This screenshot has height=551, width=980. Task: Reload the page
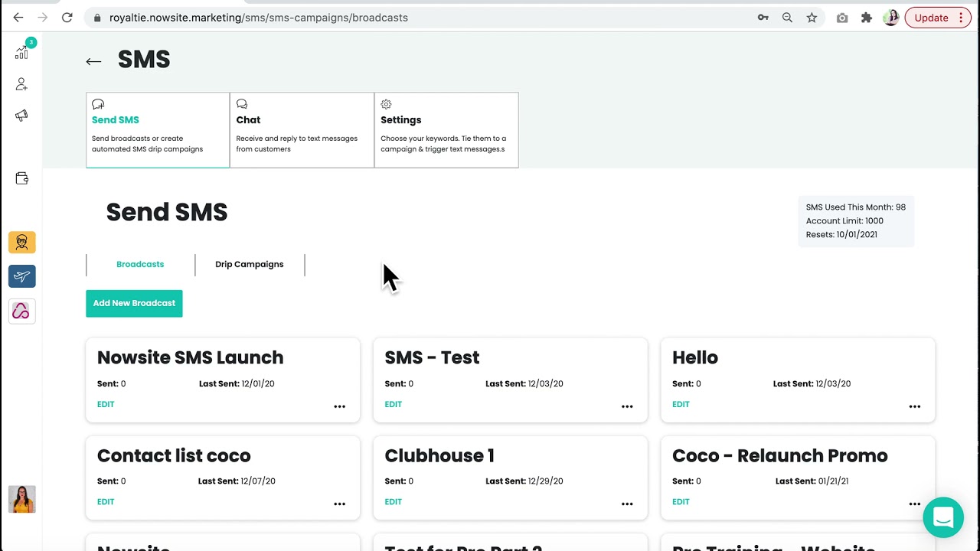click(x=67, y=18)
